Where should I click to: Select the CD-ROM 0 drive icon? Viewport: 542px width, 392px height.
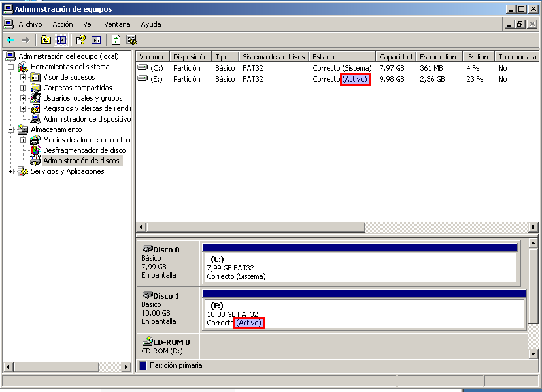(x=147, y=342)
